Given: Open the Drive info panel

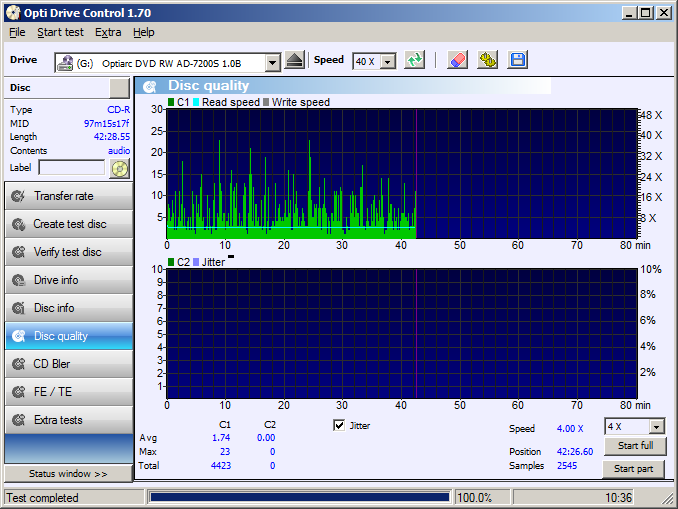Looking at the screenshot, I should coord(69,280).
